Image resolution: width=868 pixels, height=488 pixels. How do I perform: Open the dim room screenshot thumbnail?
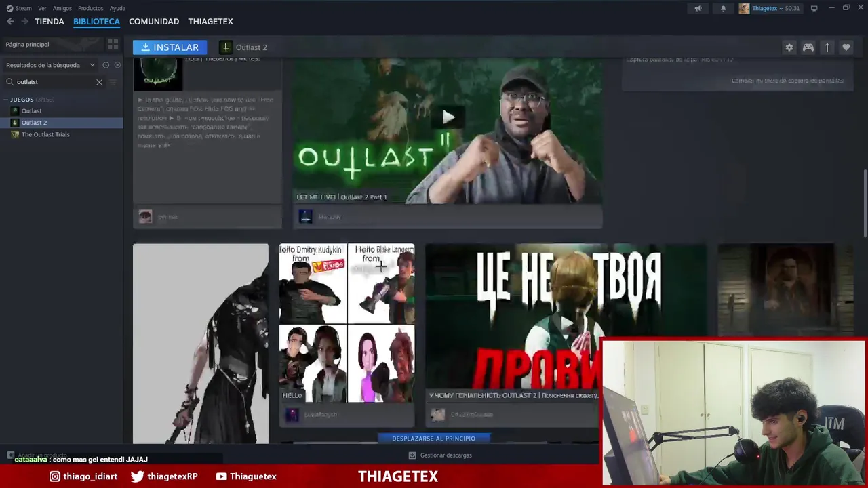pos(785,290)
